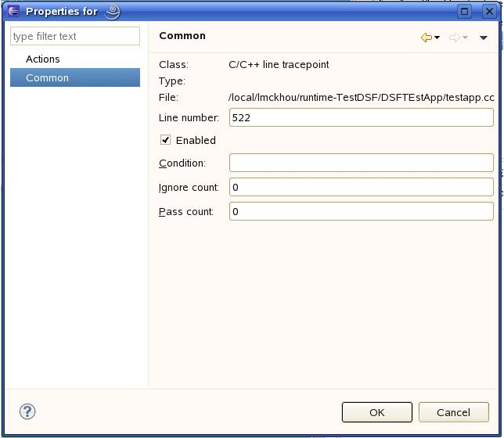This screenshot has width=504, height=438.
Task: Maximize the Properties dialog window
Action: (x=464, y=12)
